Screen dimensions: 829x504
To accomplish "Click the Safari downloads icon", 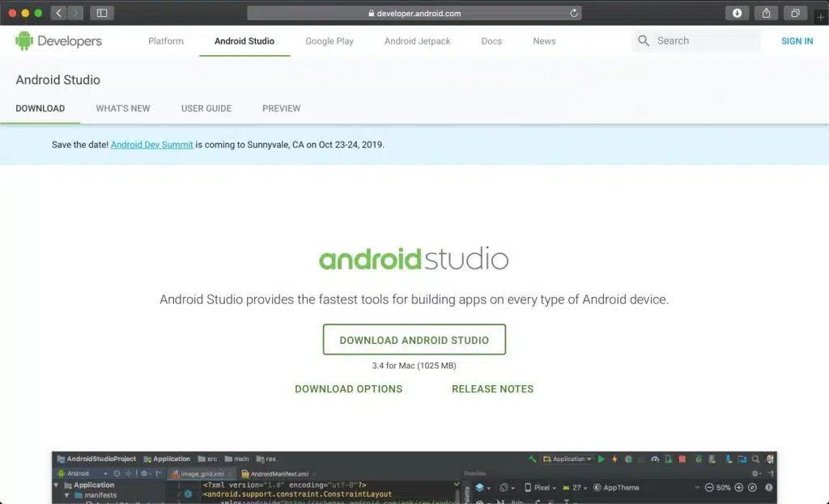I will pyautogui.click(x=736, y=13).
